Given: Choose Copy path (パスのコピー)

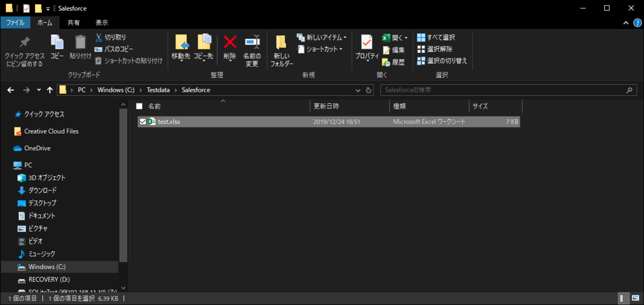Looking at the screenshot, I should (114, 49).
